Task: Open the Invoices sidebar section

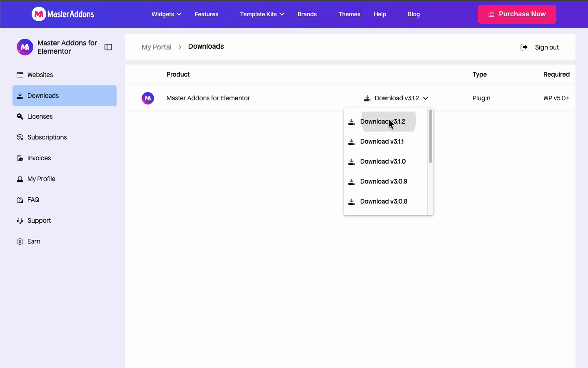Action: [x=65, y=158]
